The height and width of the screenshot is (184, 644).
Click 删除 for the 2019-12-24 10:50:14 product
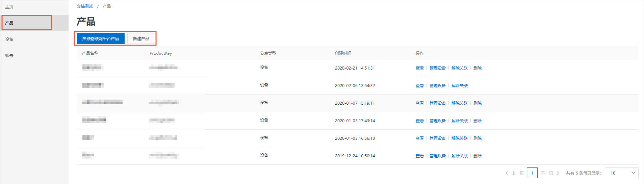click(x=478, y=156)
